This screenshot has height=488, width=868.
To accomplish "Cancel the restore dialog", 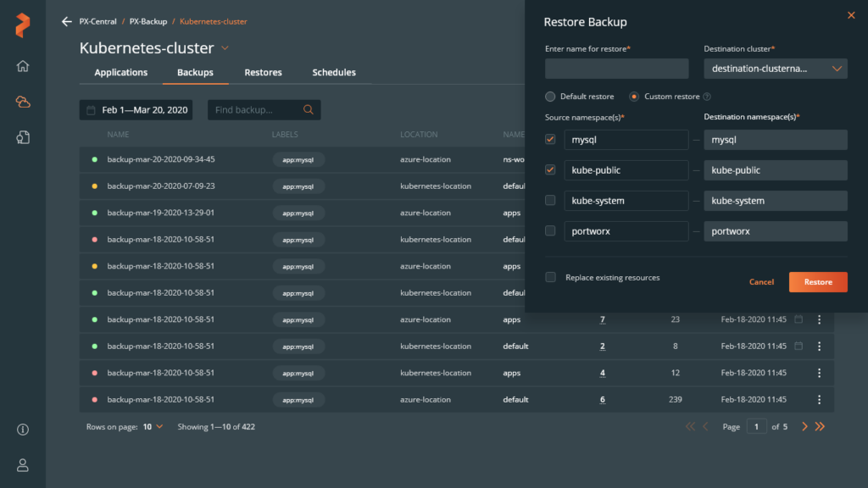I will point(761,281).
